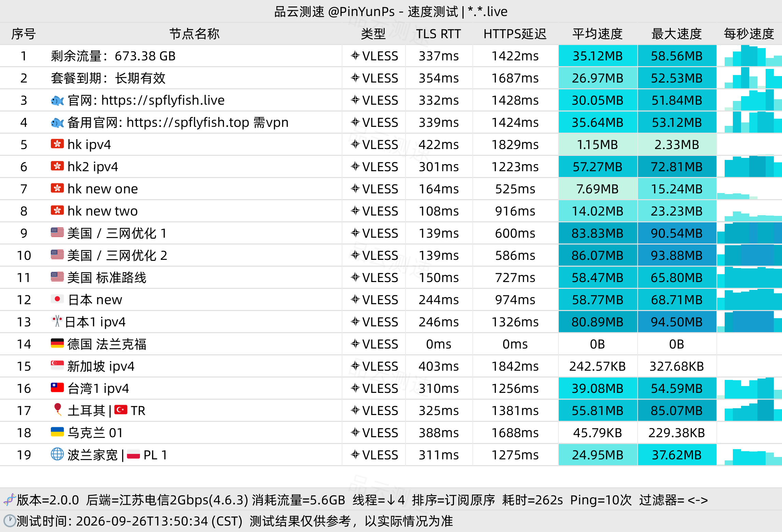
Task: Click the 229.38KB max speed cell
Action: (677, 432)
